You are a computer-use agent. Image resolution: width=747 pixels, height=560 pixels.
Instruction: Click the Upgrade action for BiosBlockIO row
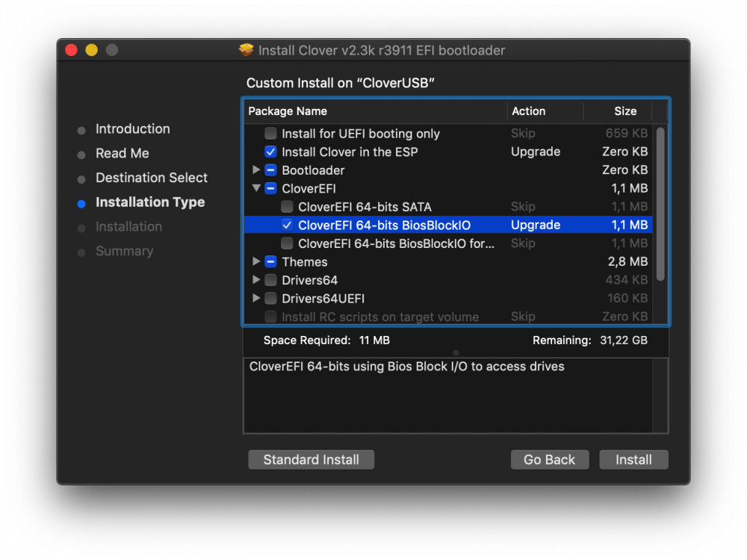click(x=536, y=225)
